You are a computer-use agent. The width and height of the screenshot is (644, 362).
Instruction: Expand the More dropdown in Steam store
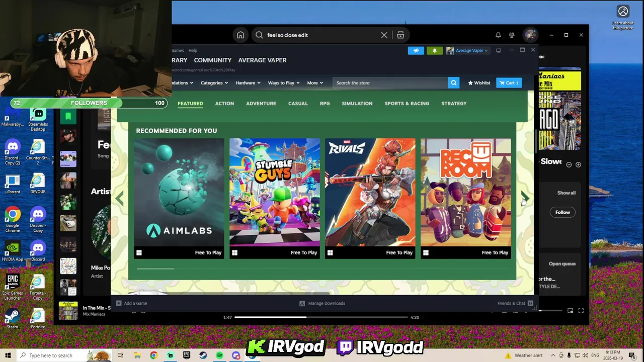(315, 83)
